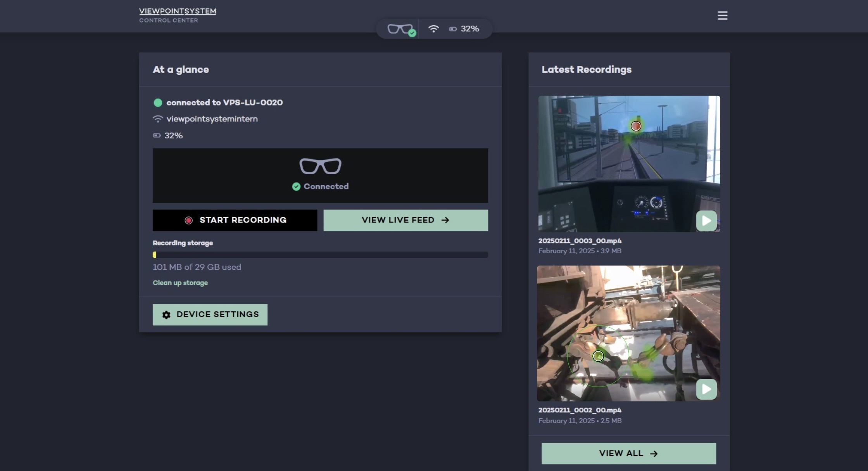Viewport: 868px width, 471px height.
Task: Open the hamburger menu in header
Action: point(722,16)
